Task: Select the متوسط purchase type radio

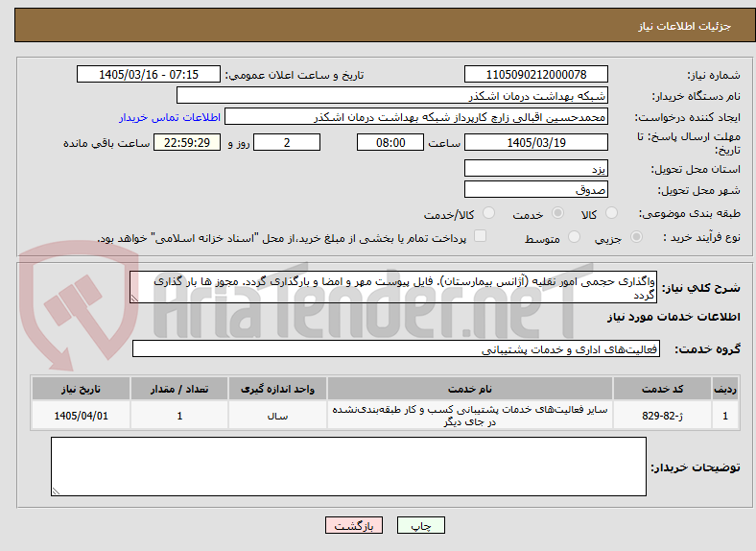Action: [574, 237]
